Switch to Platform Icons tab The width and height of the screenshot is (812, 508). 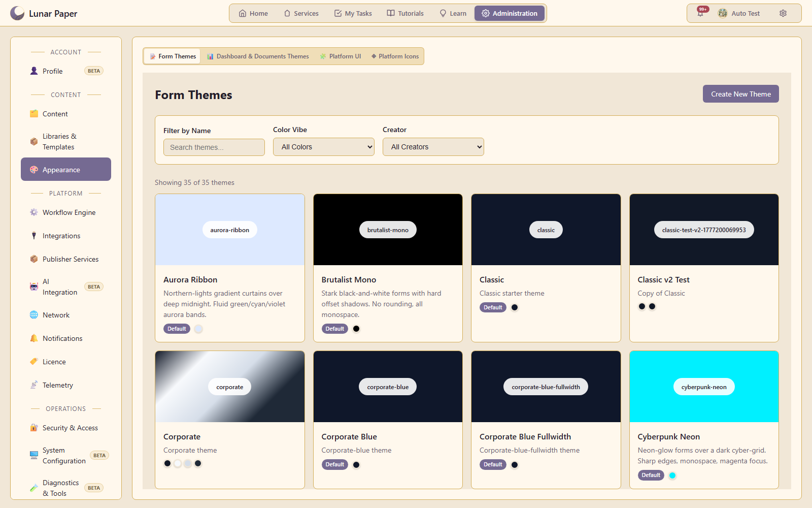(395, 56)
